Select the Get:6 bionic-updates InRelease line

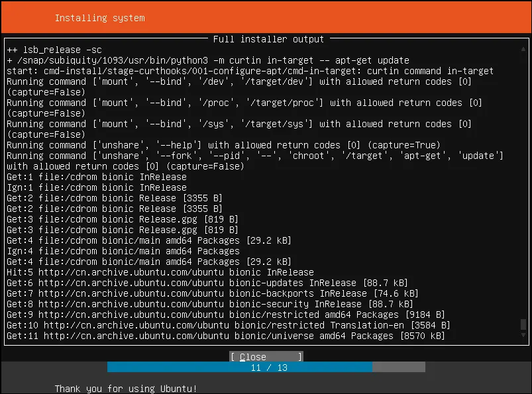click(207, 283)
